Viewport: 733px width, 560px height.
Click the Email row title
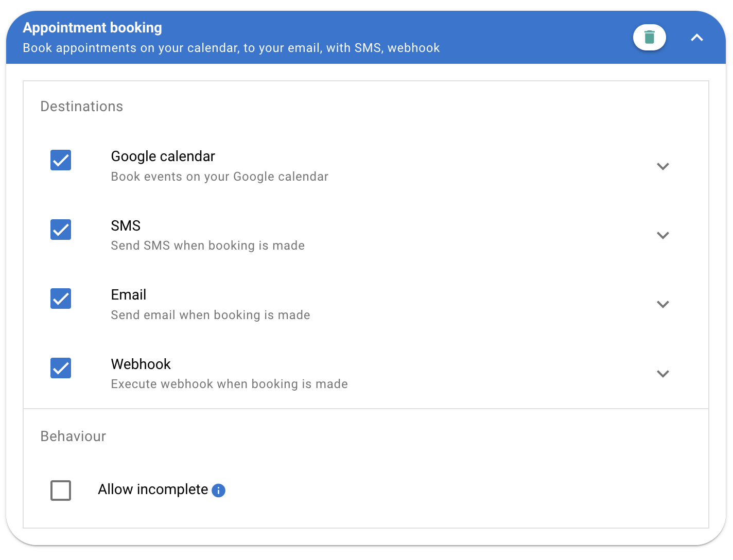click(129, 295)
